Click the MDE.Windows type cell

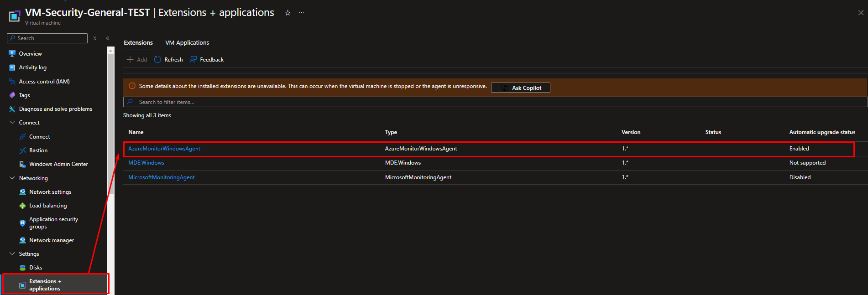tap(403, 163)
